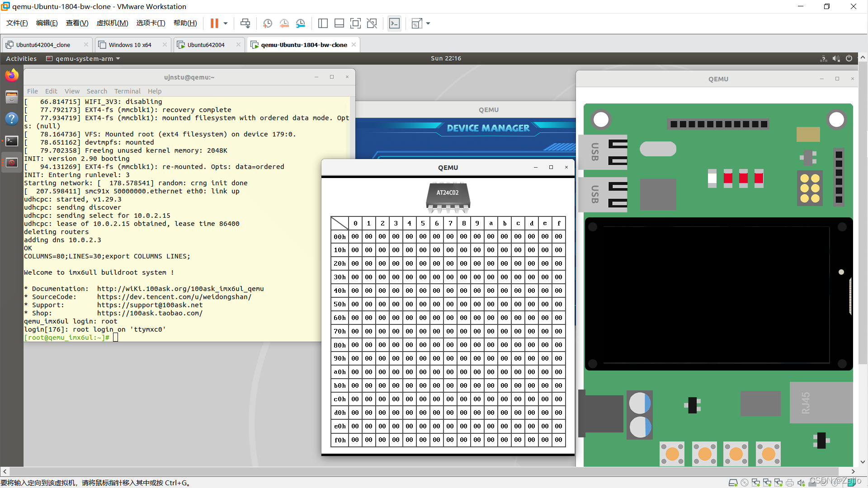Open the terminal View menu
Image resolution: width=868 pixels, height=488 pixels.
(x=72, y=91)
